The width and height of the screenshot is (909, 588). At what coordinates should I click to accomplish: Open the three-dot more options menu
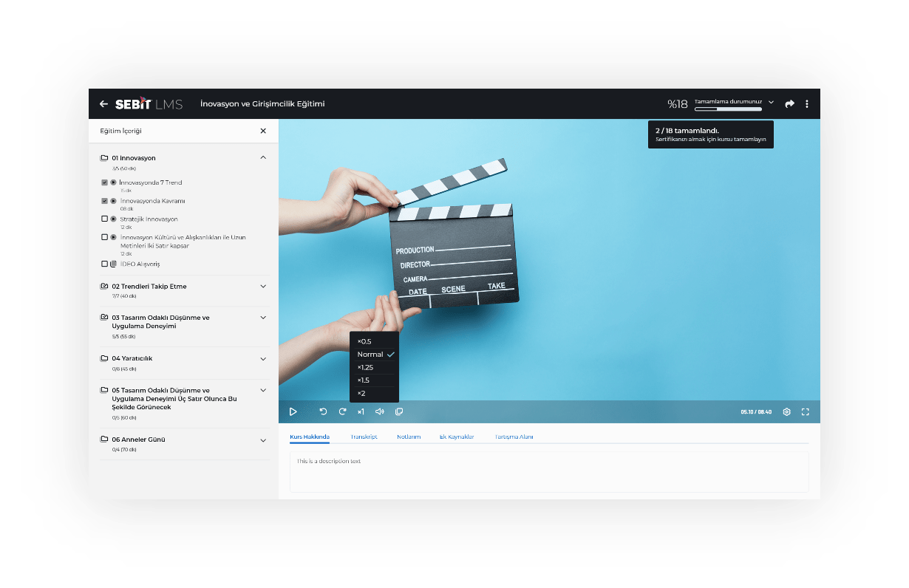click(807, 104)
